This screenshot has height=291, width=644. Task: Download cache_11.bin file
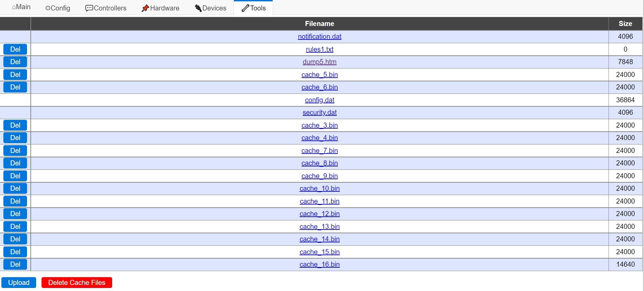(x=320, y=201)
